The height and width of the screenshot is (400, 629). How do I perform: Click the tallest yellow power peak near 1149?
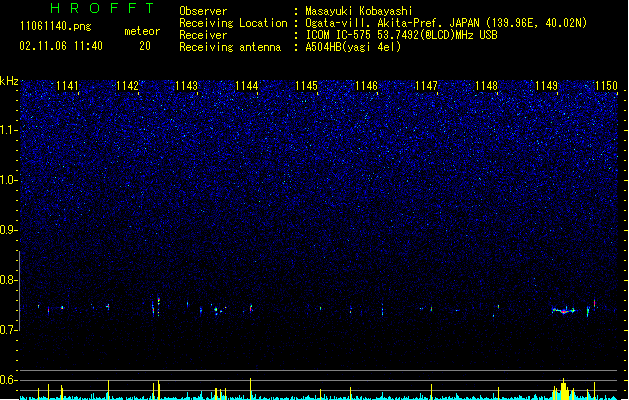(564, 388)
